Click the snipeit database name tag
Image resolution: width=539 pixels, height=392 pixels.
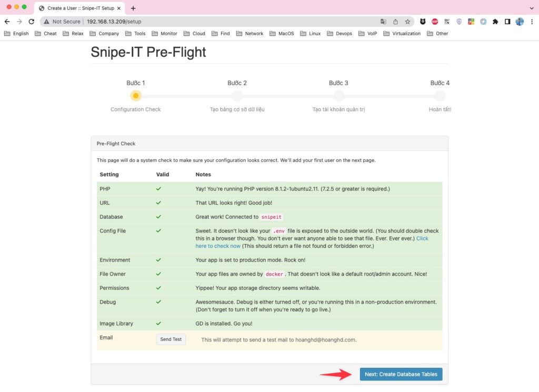271,217
